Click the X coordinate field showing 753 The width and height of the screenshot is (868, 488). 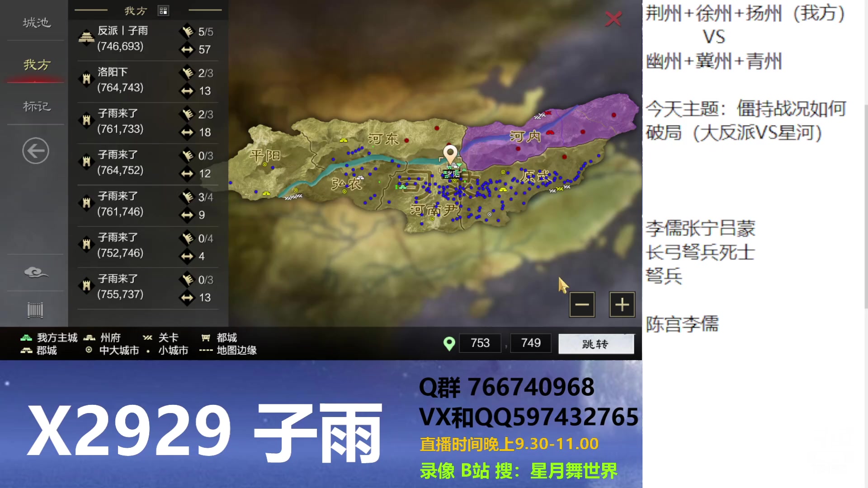480,343
